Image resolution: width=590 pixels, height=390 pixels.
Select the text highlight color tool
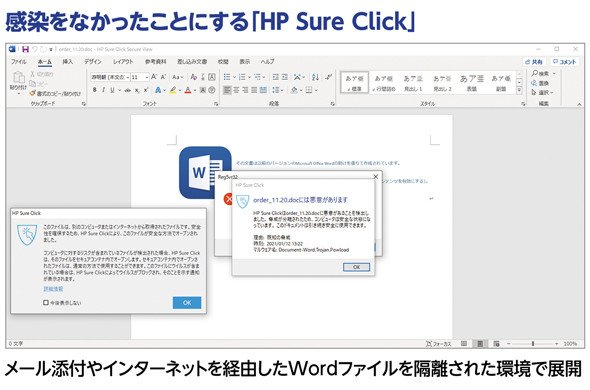(x=173, y=90)
